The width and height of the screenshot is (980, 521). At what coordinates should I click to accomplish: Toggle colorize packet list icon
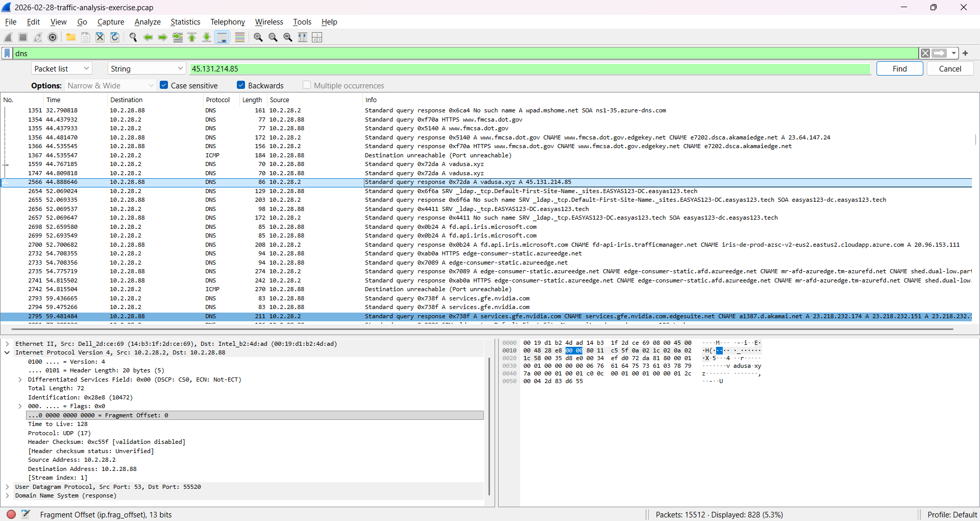click(x=240, y=37)
